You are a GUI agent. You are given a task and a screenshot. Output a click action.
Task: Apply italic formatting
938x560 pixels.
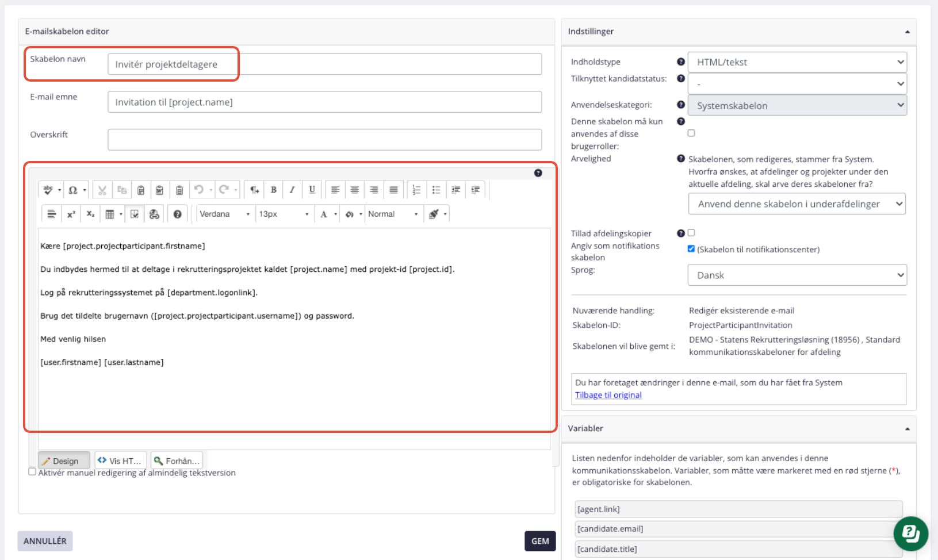click(292, 190)
